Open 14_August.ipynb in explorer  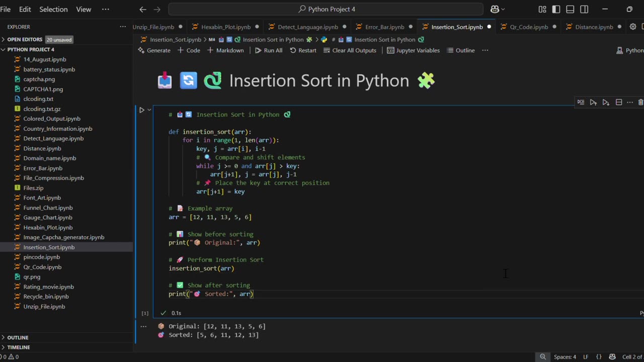[x=44, y=59]
